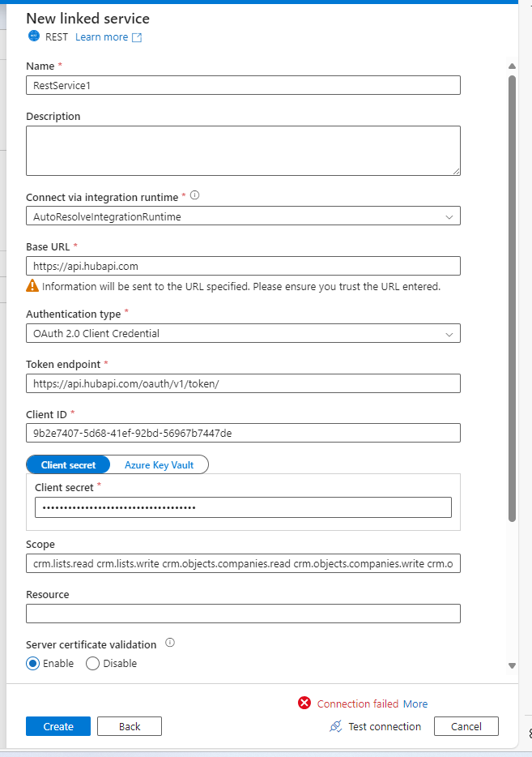This screenshot has height=757, width=532.
Task: Click into the Token endpoint field
Action: coord(243,384)
